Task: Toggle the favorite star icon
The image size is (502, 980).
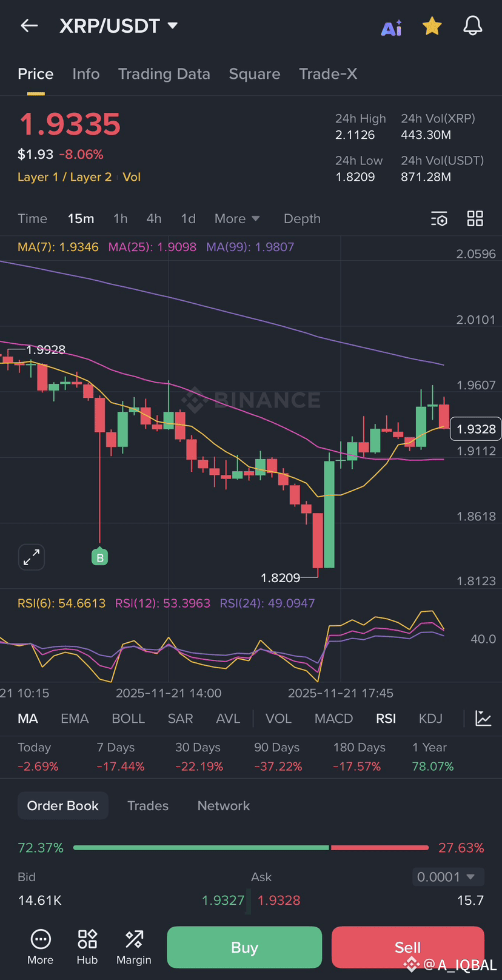Action: 432,26
